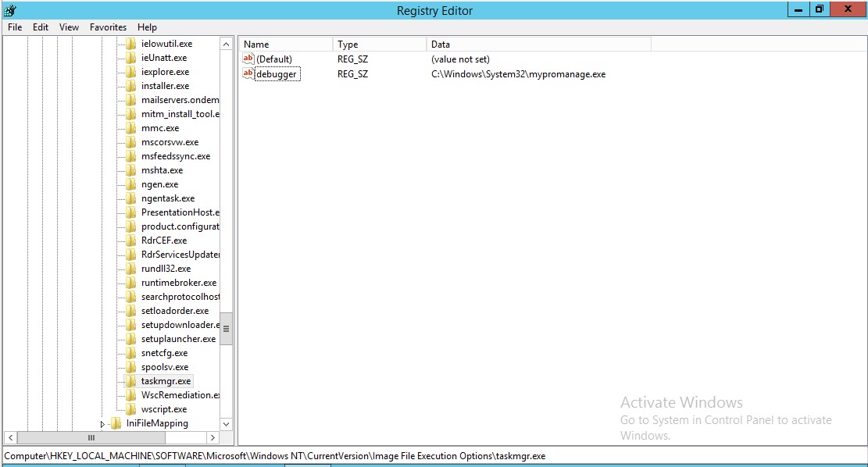Click the Registry Editor icon in title bar
The width and height of the screenshot is (868, 467).
[x=9, y=10]
